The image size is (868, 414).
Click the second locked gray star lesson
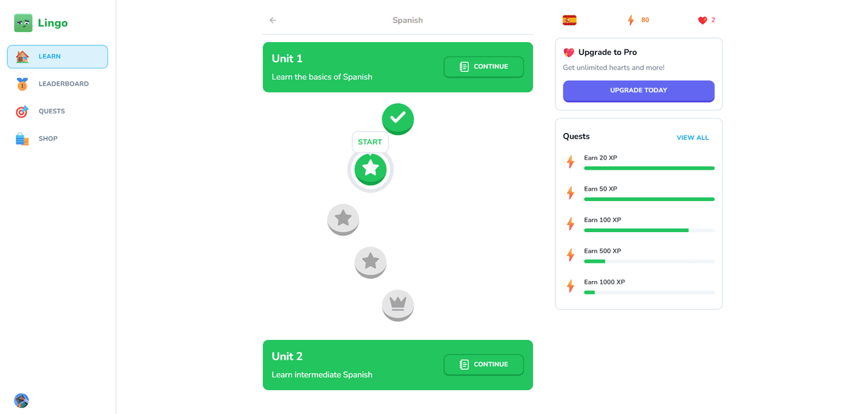tap(370, 261)
